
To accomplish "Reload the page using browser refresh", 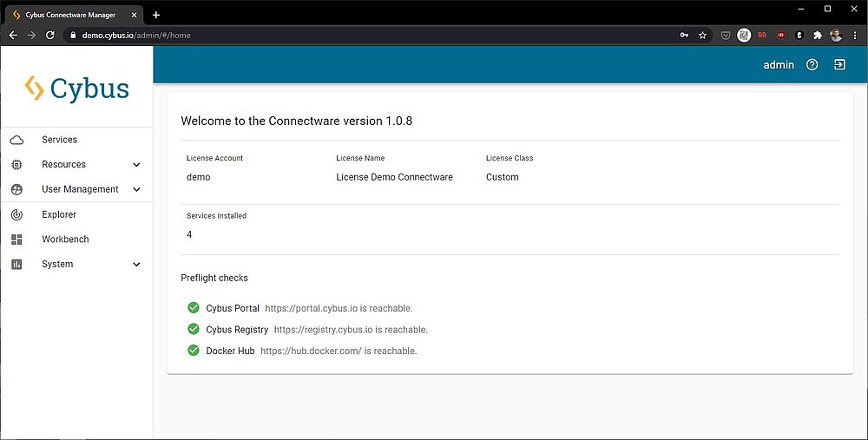I will pos(50,36).
